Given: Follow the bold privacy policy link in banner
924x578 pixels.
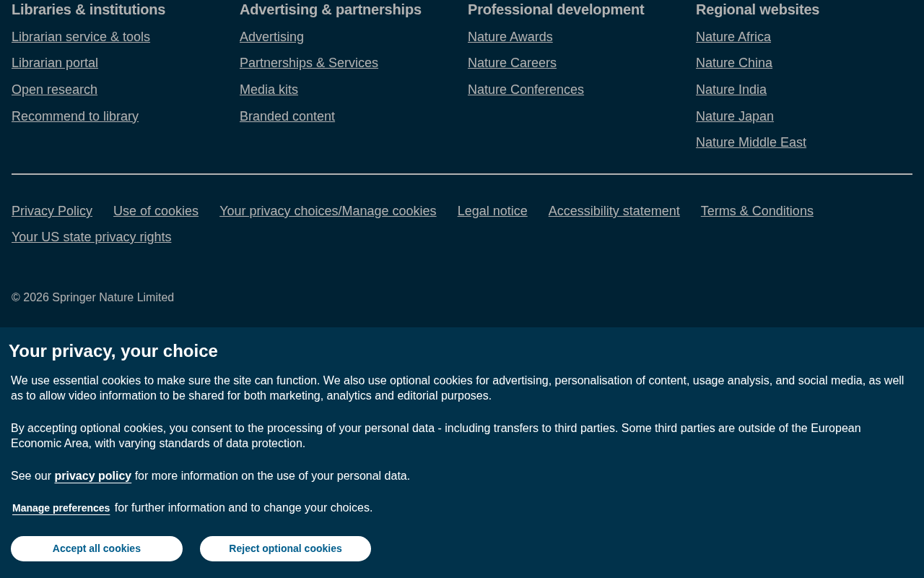Looking at the screenshot, I should [x=93, y=475].
